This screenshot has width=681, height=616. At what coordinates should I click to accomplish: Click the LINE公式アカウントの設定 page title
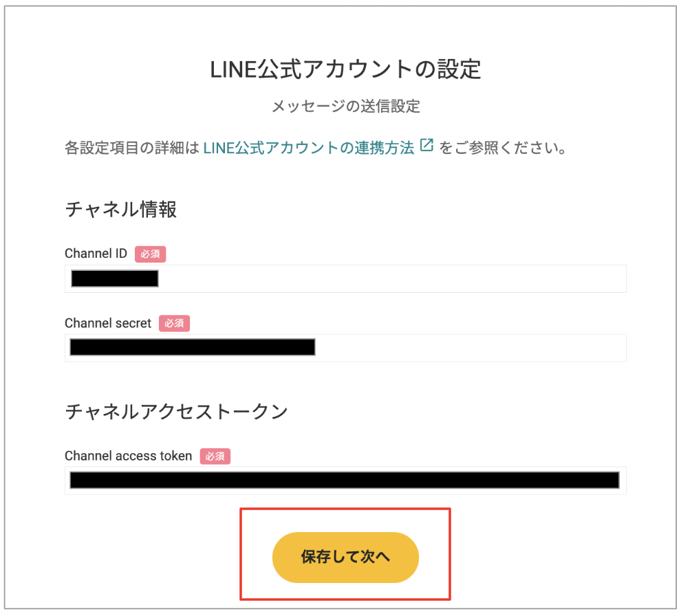pyautogui.click(x=345, y=69)
